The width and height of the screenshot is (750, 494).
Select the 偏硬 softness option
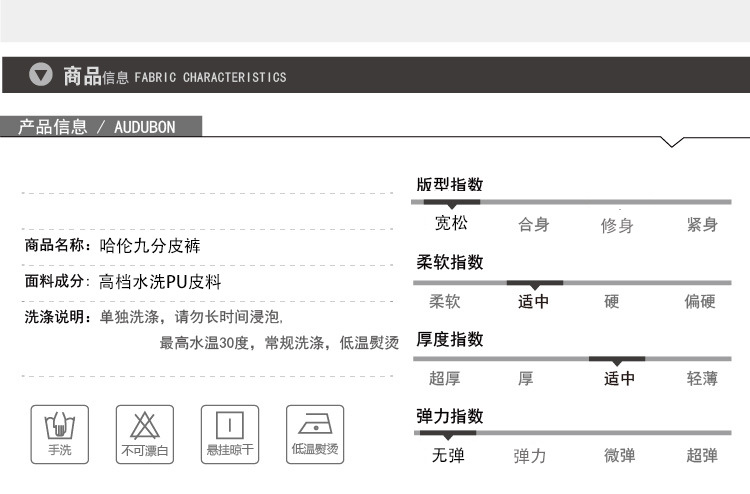700,301
